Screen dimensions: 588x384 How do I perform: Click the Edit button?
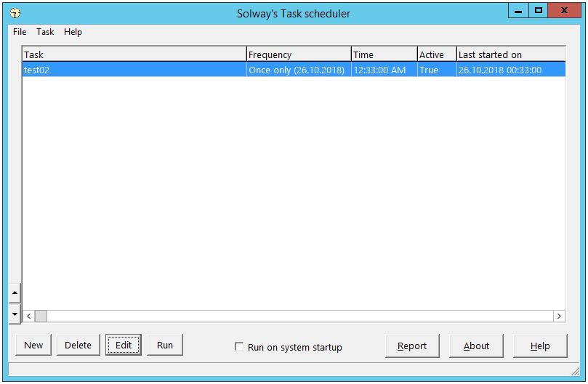pos(124,346)
